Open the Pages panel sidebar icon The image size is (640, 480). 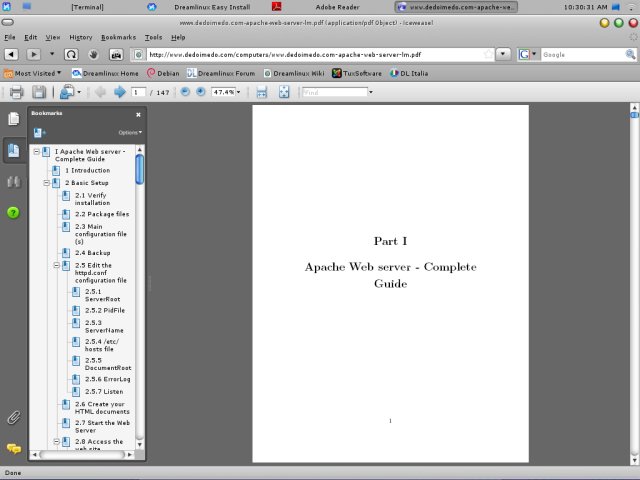(13, 119)
